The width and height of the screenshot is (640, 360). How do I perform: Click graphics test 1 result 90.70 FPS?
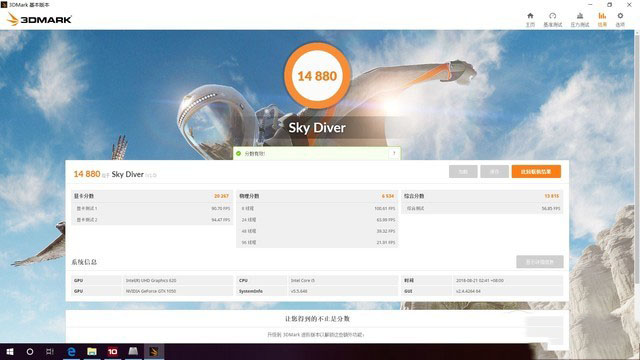(221, 208)
